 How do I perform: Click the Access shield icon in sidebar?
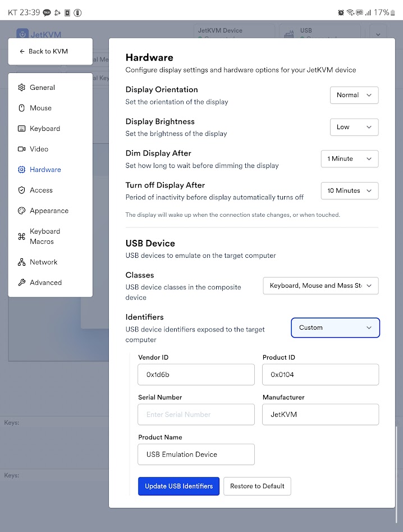point(22,190)
